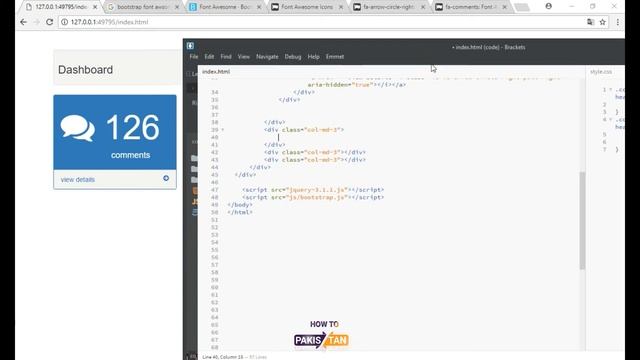Collapse the fold arrow at style.css line 1
The image size is (640, 360).
click(610, 89)
